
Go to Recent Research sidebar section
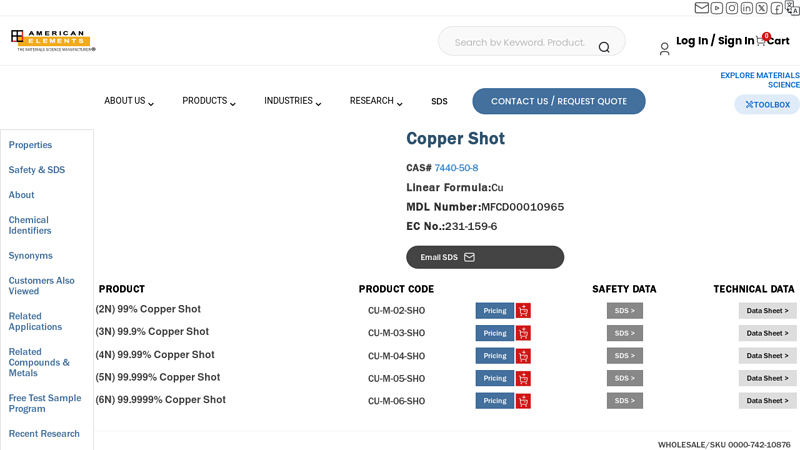(44, 434)
